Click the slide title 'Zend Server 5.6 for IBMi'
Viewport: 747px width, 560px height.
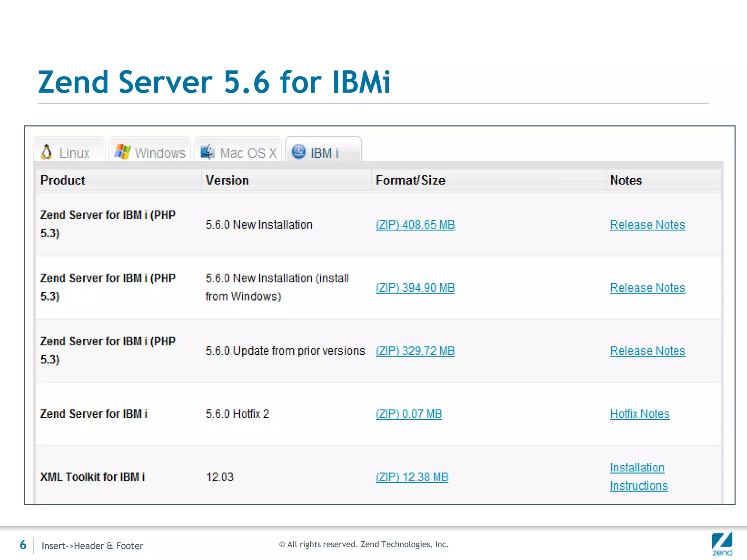[214, 82]
